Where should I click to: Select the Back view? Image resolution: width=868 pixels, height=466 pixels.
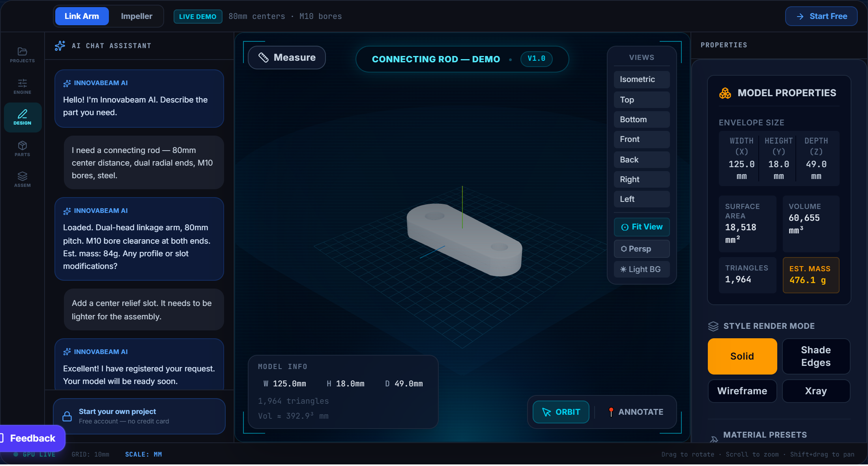[642, 160]
